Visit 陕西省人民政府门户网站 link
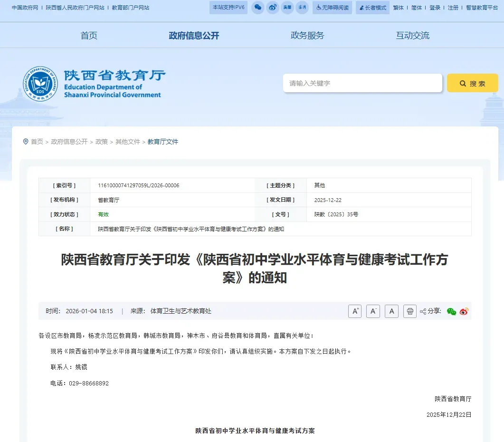Screen dimensions: 504x442 [x=75, y=8]
